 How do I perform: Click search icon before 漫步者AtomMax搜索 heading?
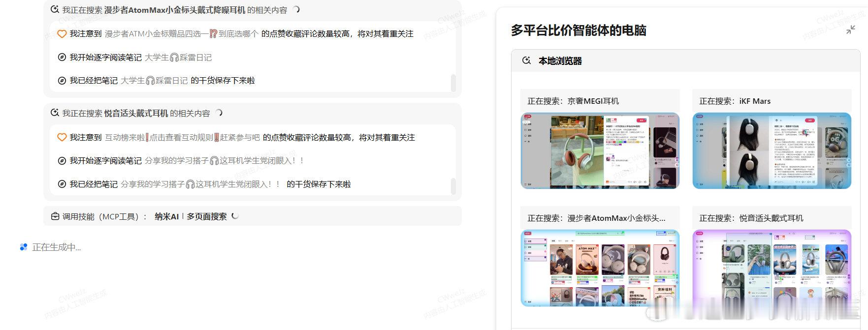click(x=55, y=10)
